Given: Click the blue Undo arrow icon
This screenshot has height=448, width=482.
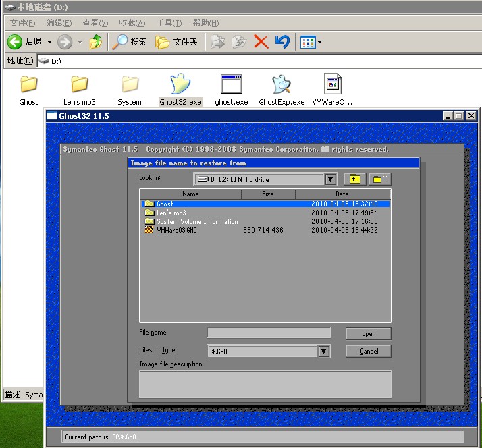Looking at the screenshot, I should point(282,42).
